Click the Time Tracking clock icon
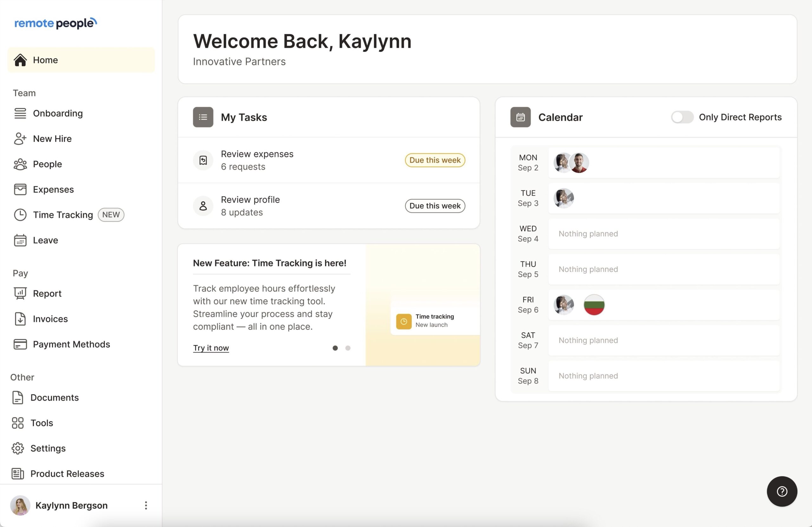812x527 pixels. point(20,215)
